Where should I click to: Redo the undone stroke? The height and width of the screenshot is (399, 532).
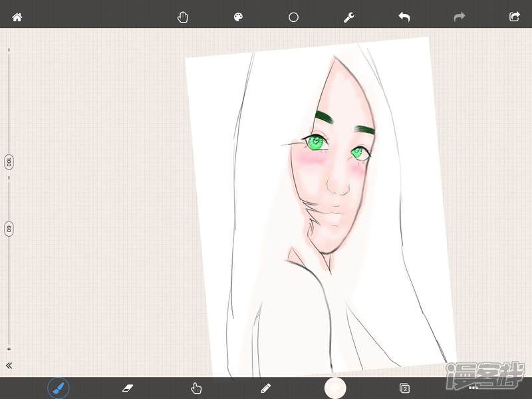click(459, 17)
